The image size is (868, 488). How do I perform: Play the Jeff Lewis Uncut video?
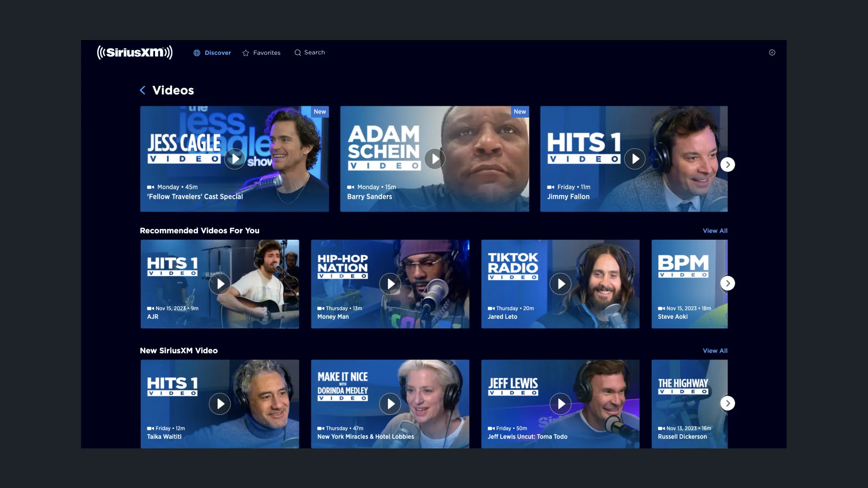tap(560, 404)
